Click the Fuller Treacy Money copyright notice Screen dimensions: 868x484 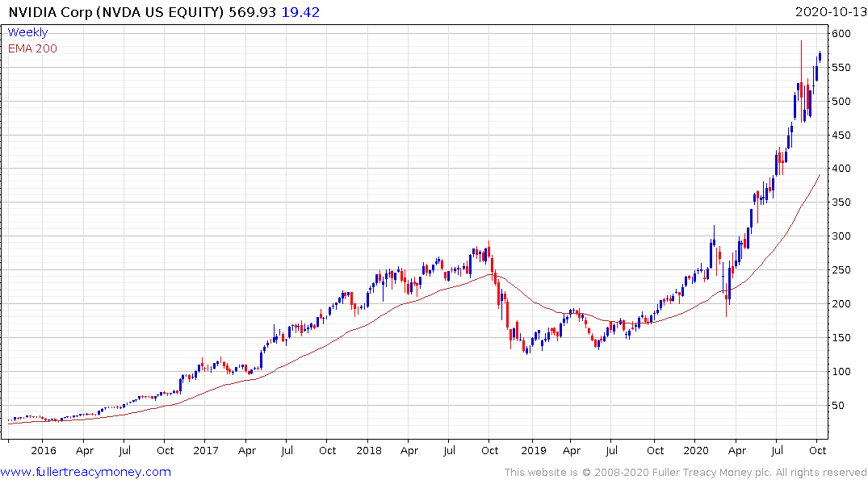(x=686, y=473)
